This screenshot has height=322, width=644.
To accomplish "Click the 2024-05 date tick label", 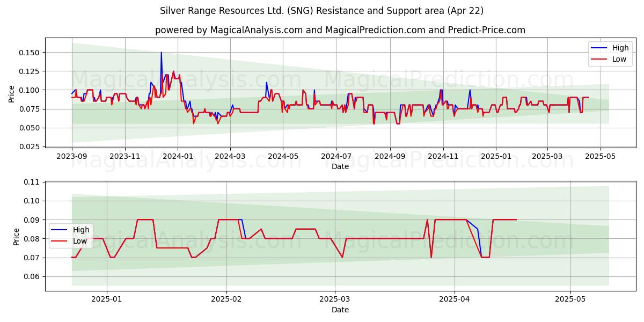I will (283, 156).
